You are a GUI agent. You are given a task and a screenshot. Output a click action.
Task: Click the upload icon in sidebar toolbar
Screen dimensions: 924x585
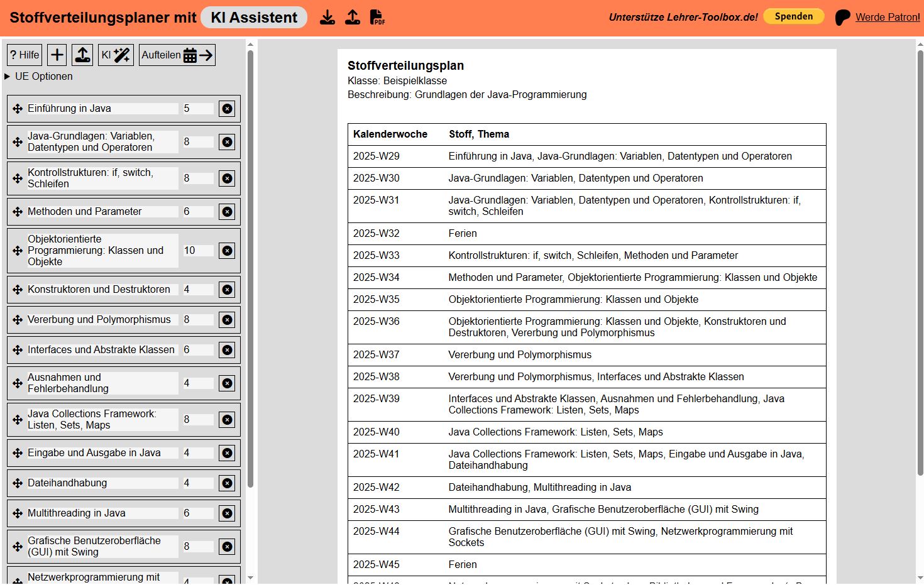click(82, 55)
